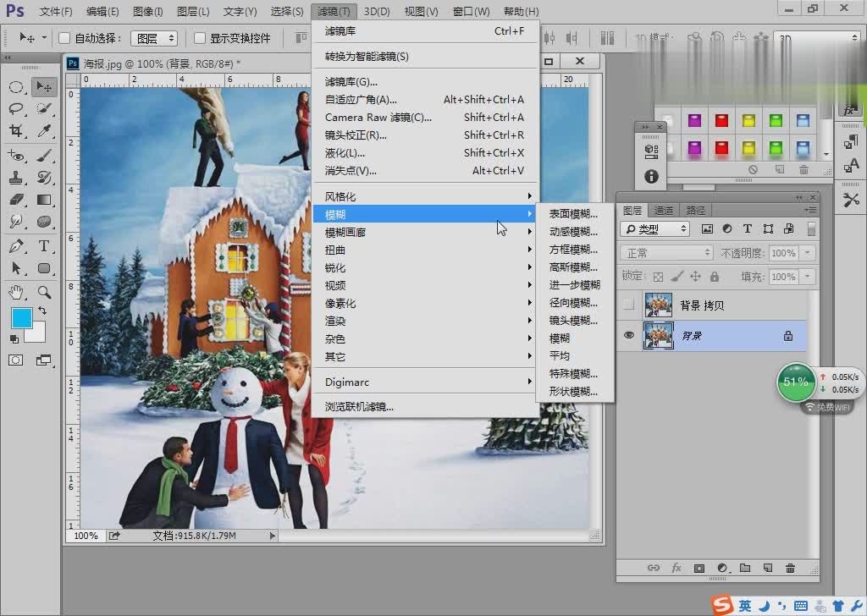Select the Dodge tool

(44, 222)
